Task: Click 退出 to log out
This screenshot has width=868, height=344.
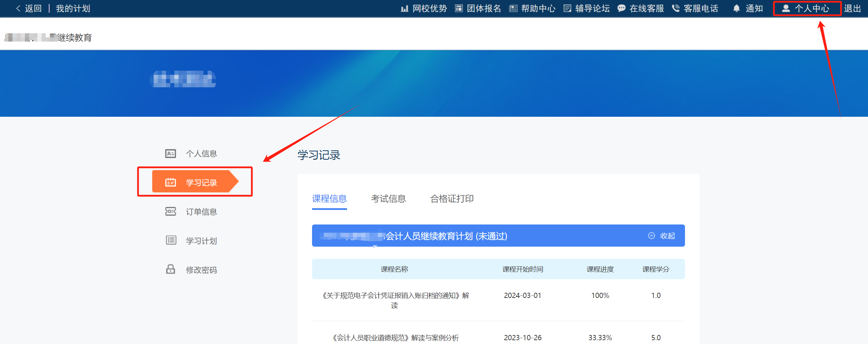Action: (x=852, y=9)
